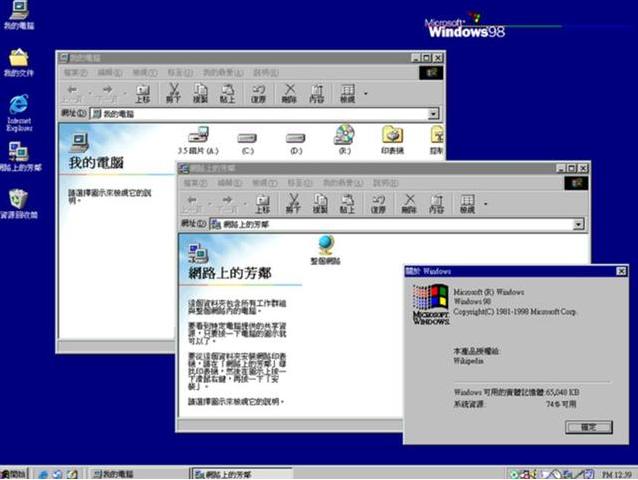The image size is (638, 480).
Task: Click the Start (開始) button on taskbar
Action: tap(14, 474)
